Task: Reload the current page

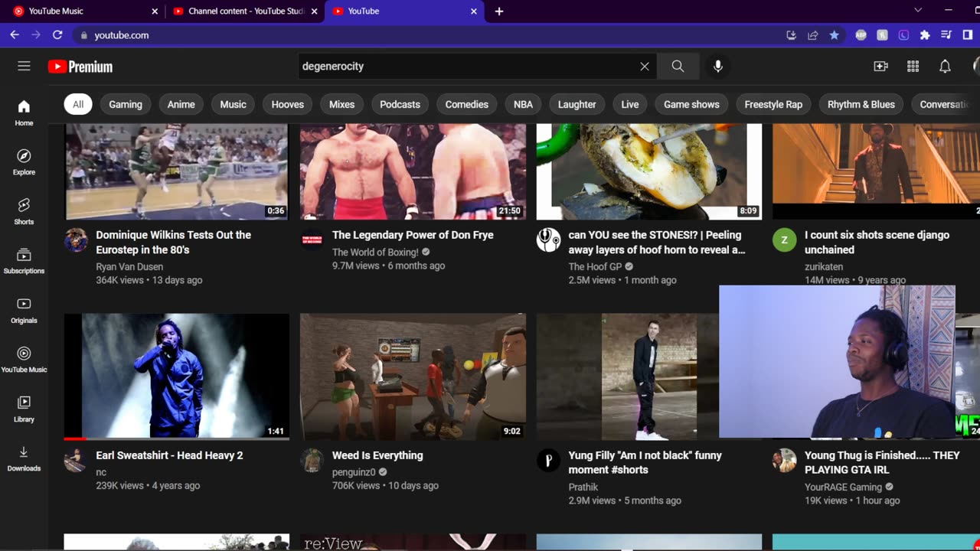Action: point(57,35)
